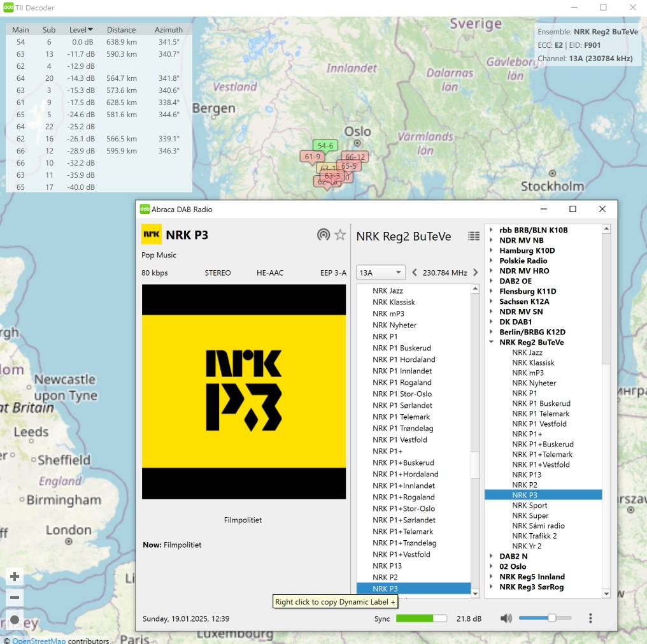Image resolution: width=647 pixels, height=644 pixels.
Task: Click the announcement broadcast icon beside NRK P3
Action: pos(323,235)
